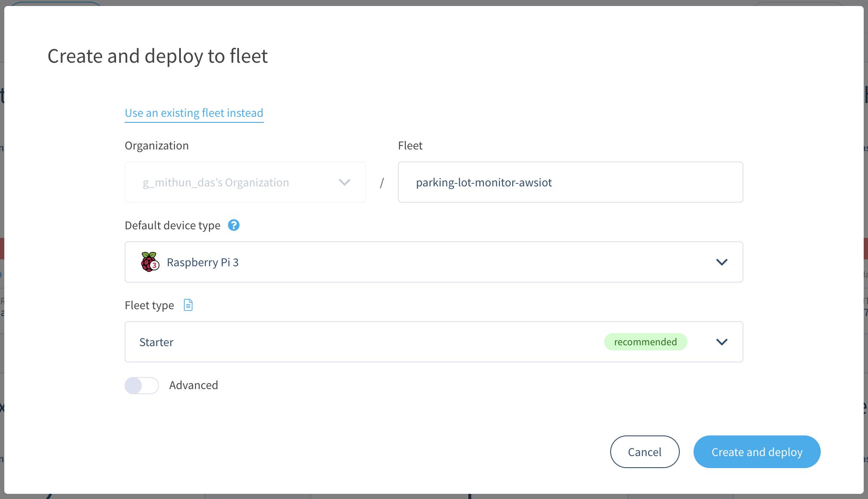The width and height of the screenshot is (868, 499).
Task: Click the document icon next to Fleet type
Action: [x=187, y=305]
